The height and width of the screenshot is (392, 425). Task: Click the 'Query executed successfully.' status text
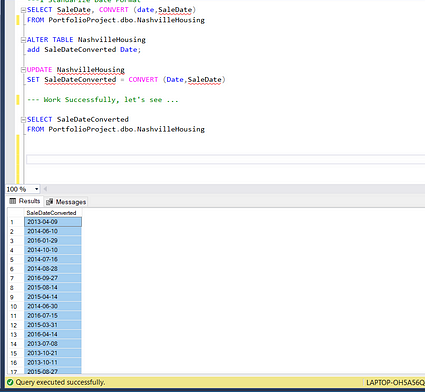pyautogui.click(x=60, y=382)
